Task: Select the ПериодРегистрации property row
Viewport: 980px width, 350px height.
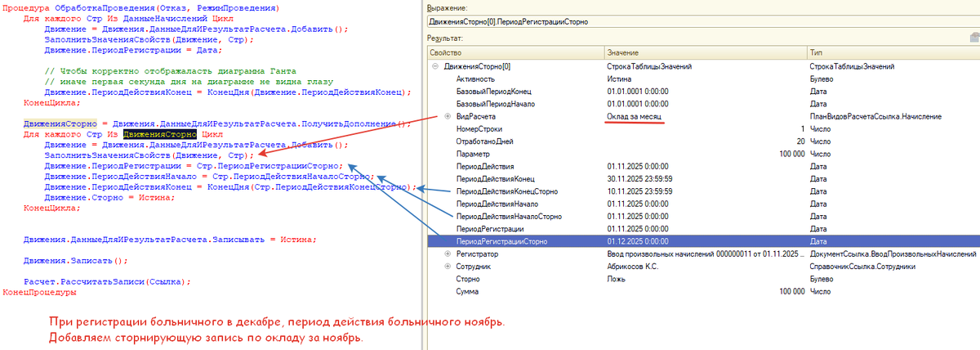Action: [x=702, y=229]
